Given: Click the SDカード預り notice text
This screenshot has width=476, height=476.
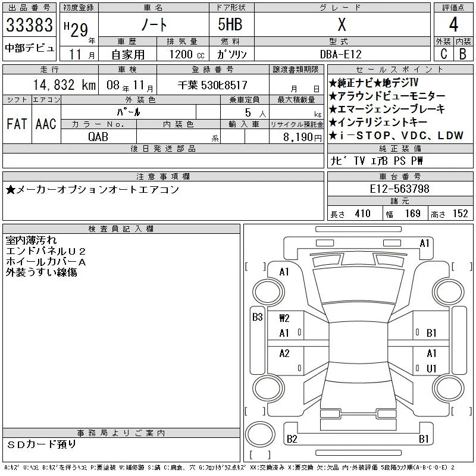Looking at the screenshot, I should [41, 444].
